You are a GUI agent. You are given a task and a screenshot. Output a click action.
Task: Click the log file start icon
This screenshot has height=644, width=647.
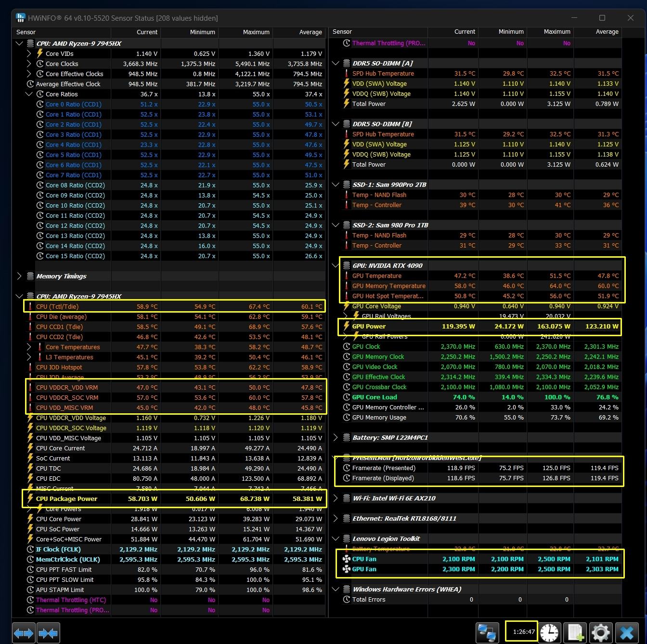pos(576,632)
